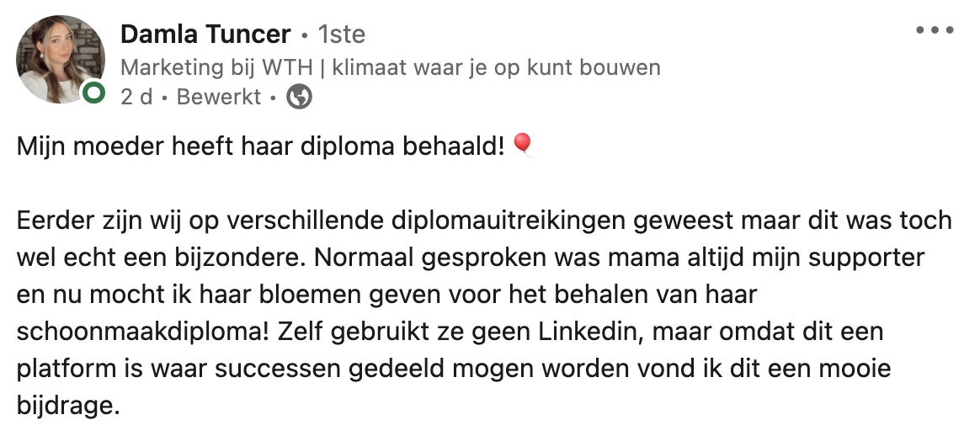Image resolution: width=980 pixels, height=436 pixels.
Task: Open the Damla Tuncer name link
Action: pos(205,35)
